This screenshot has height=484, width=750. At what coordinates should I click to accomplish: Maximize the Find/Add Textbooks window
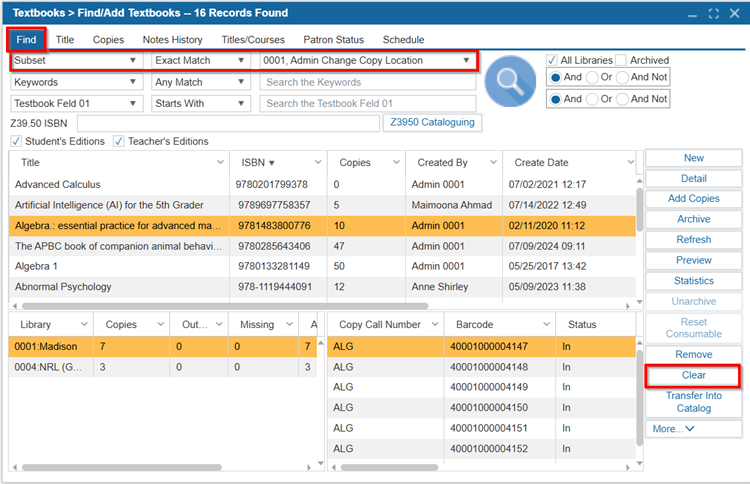tap(714, 13)
